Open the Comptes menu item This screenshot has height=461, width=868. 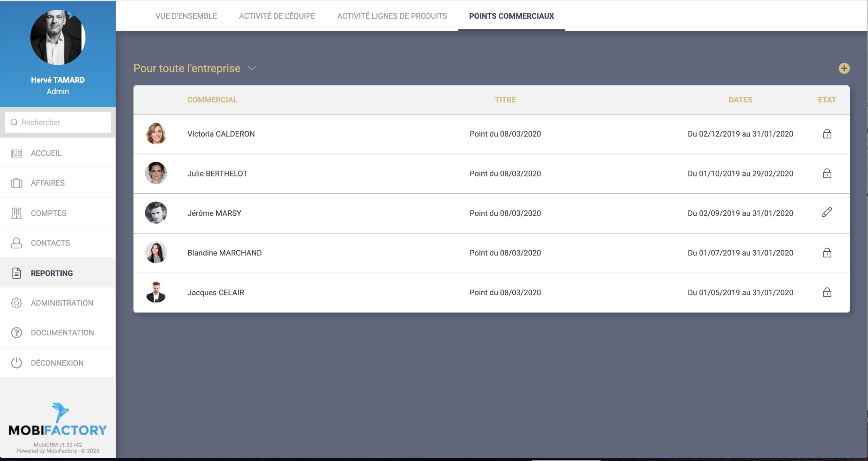coord(48,213)
